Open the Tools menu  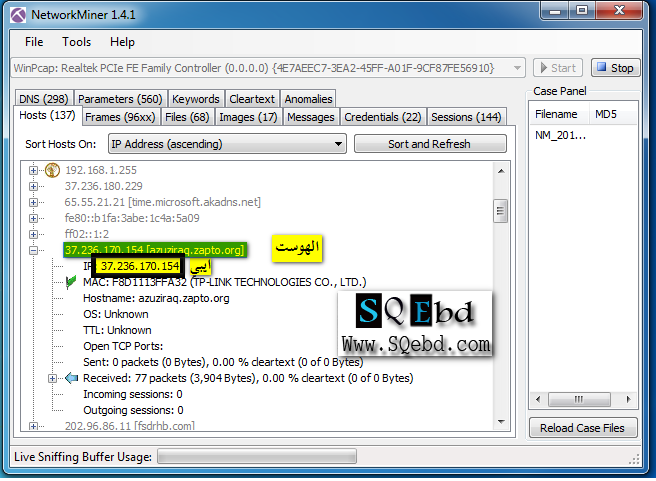tap(76, 42)
